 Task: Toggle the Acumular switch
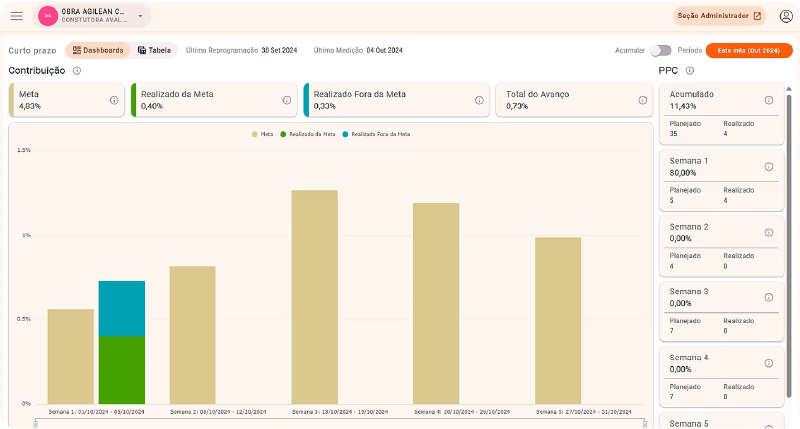(x=661, y=51)
